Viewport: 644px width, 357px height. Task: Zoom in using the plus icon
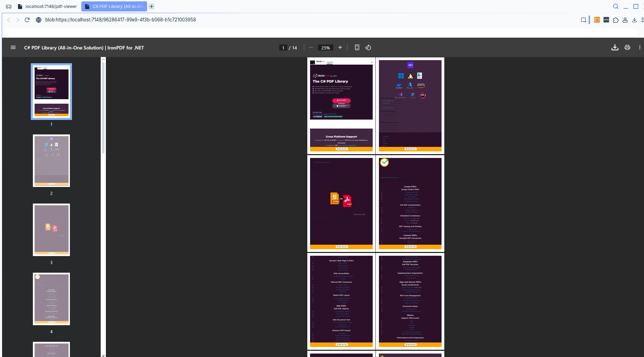point(340,47)
